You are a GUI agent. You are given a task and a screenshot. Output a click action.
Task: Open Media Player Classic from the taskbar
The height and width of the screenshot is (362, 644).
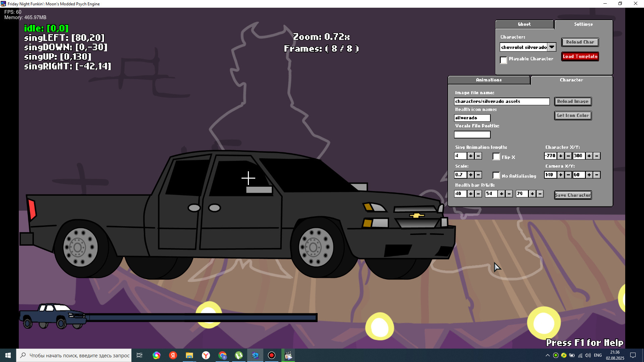click(288, 355)
